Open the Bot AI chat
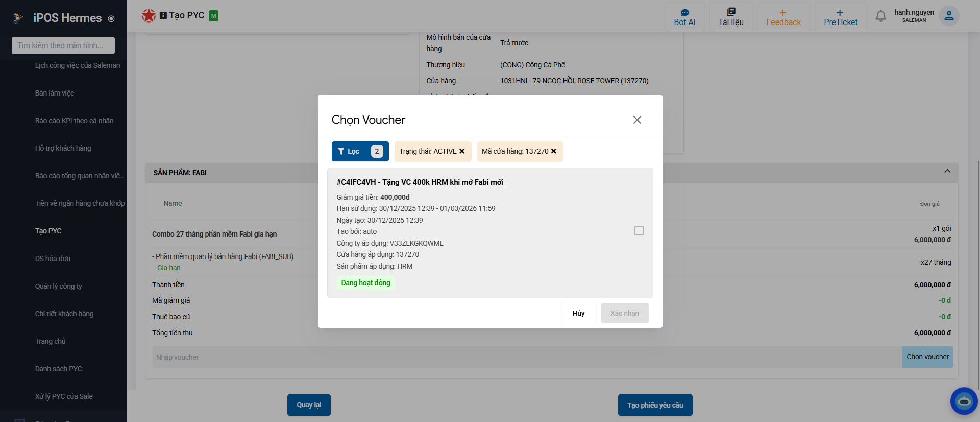980x422 pixels. click(x=684, y=17)
